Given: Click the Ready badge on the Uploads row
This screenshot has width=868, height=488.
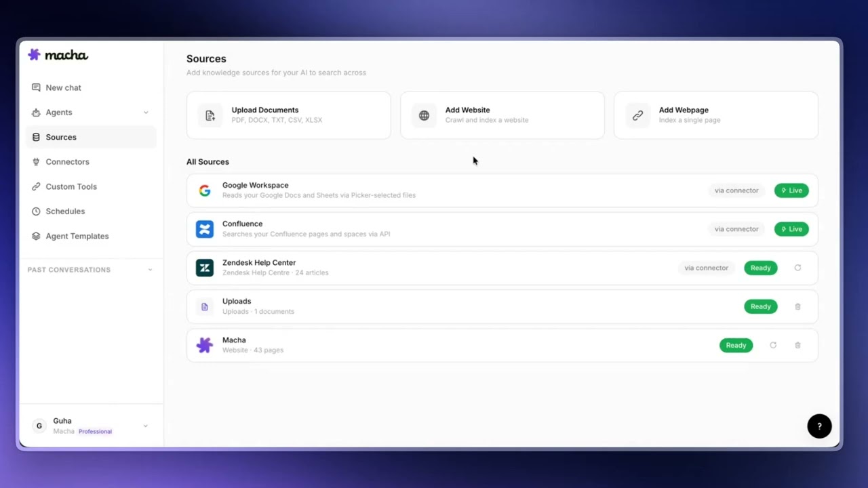Looking at the screenshot, I should (761, 306).
